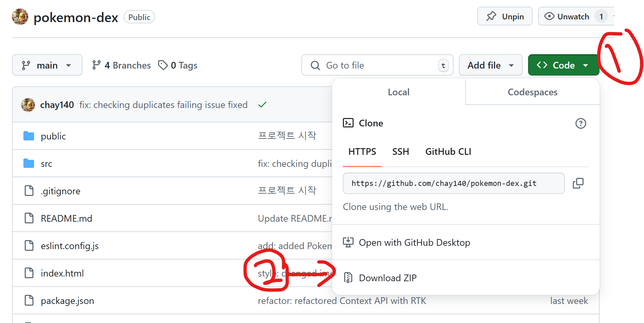Open the README.md file
This screenshot has height=323, width=644.
67,218
